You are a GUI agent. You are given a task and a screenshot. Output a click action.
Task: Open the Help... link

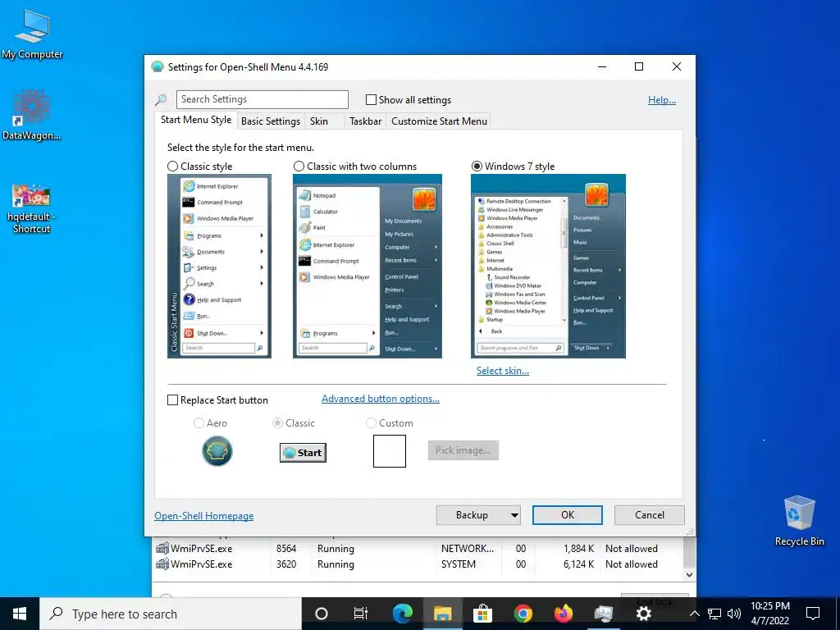[x=662, y=99]
